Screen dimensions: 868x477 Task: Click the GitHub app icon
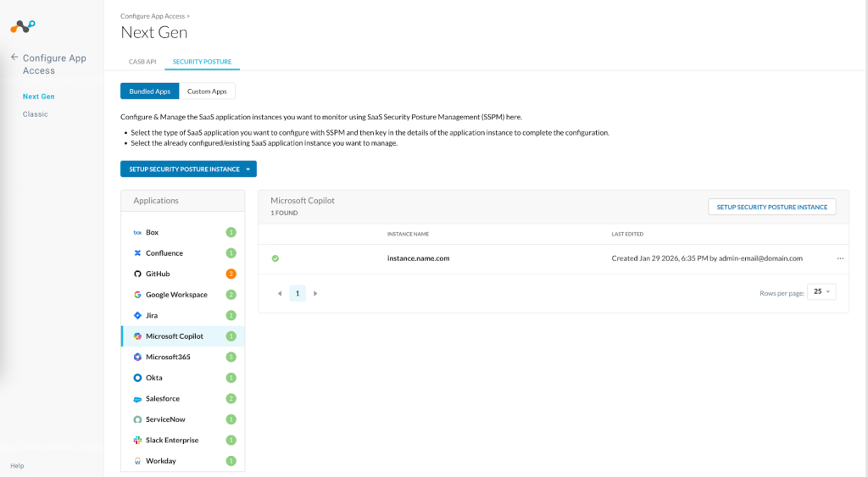pos(137,274)
